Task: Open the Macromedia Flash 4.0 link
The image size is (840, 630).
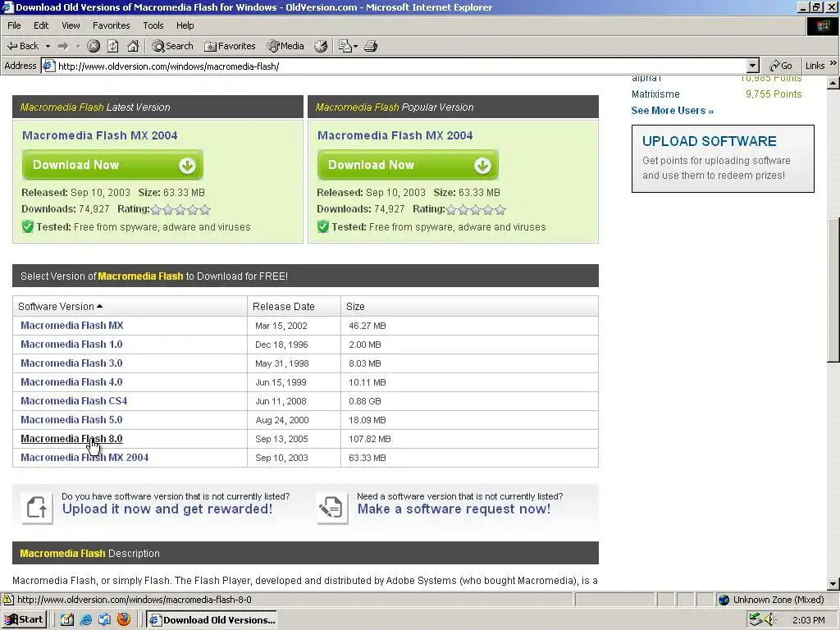Action: click(71, 382)
